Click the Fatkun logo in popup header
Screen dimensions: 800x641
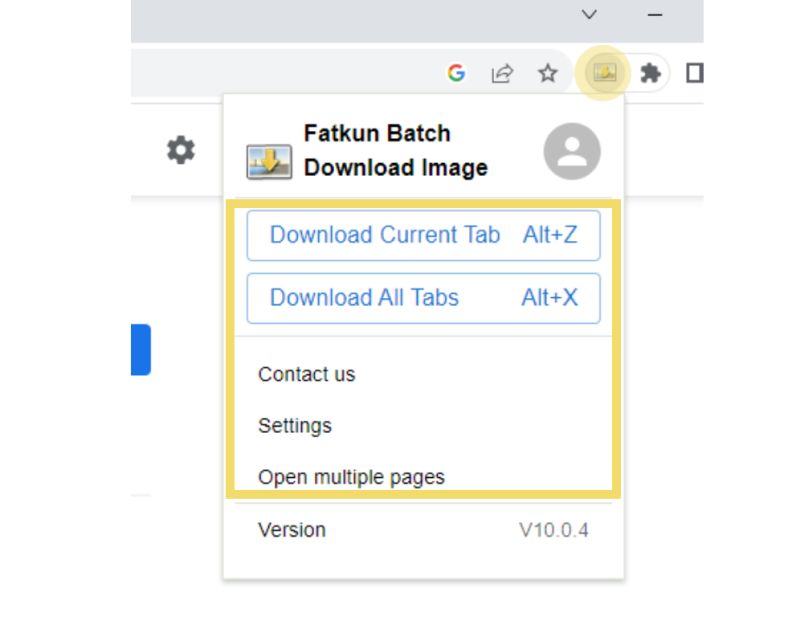269,161
